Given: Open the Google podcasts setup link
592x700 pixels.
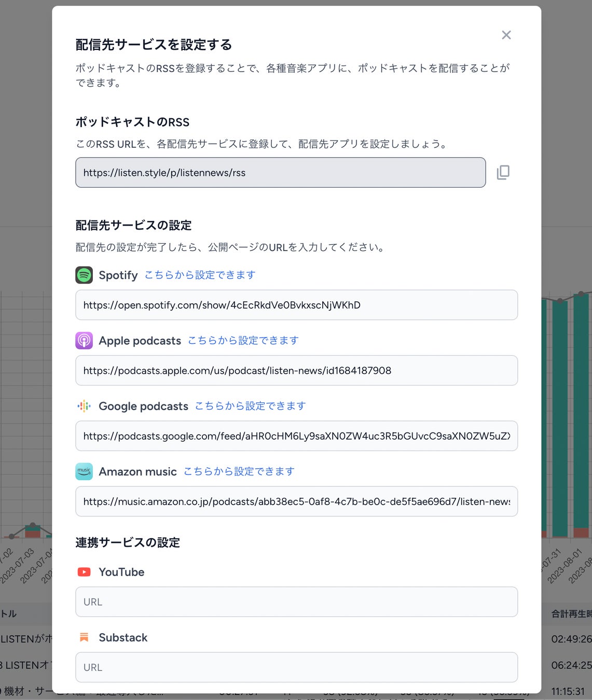Looking at the screenshot, I should click(x=250, y=405).
